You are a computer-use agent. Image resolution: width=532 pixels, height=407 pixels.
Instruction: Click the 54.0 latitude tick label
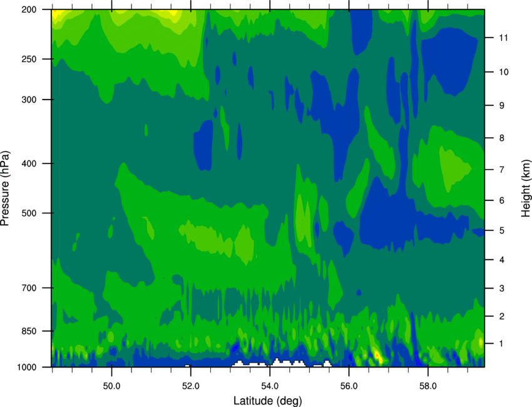[270, 386]
